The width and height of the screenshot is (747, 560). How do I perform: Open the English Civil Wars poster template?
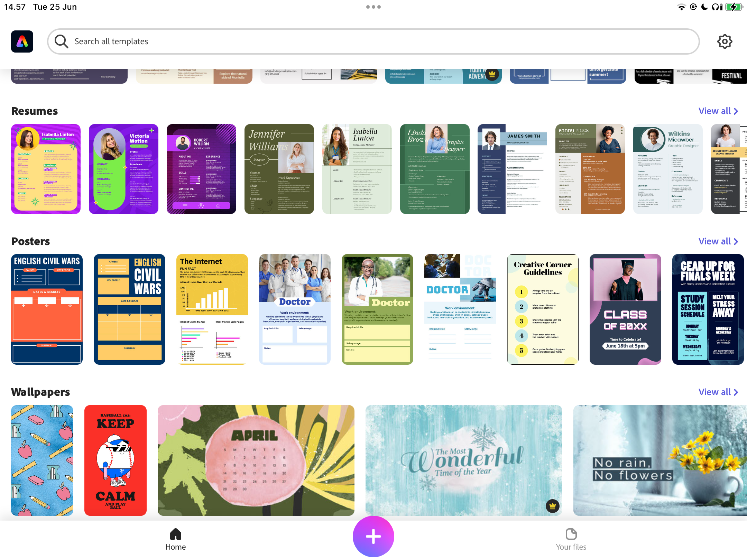tap(46, 309)
